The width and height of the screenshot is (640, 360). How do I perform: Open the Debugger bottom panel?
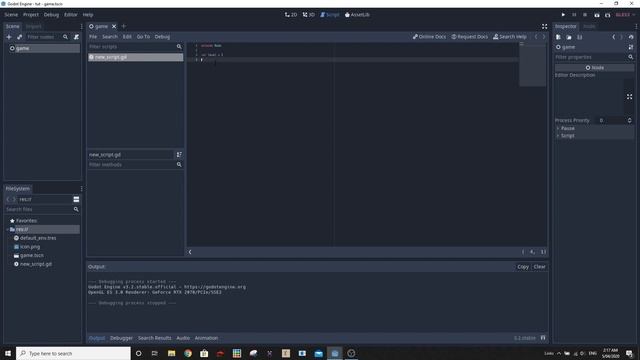point(121,338)
